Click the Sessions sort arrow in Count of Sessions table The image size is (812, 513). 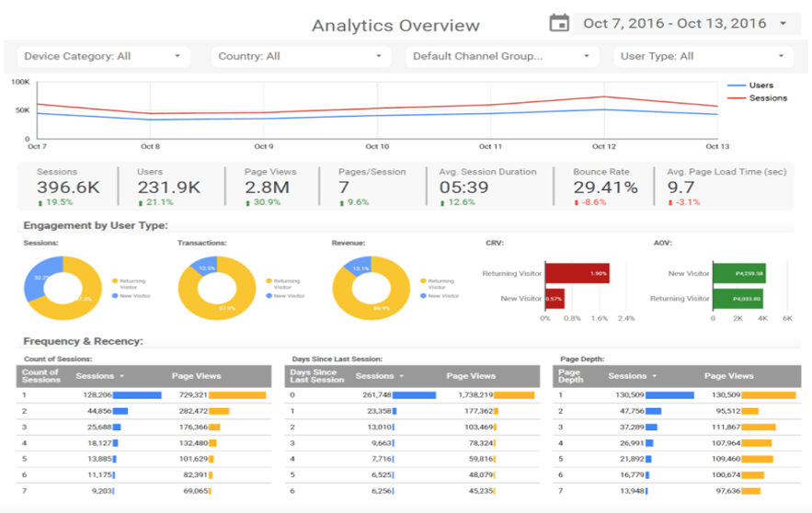(x=122, y=376)
